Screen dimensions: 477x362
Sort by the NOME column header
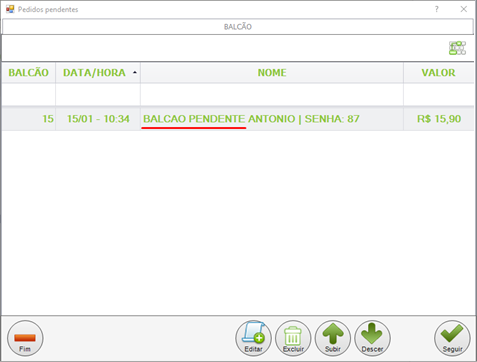pos(272,73)
